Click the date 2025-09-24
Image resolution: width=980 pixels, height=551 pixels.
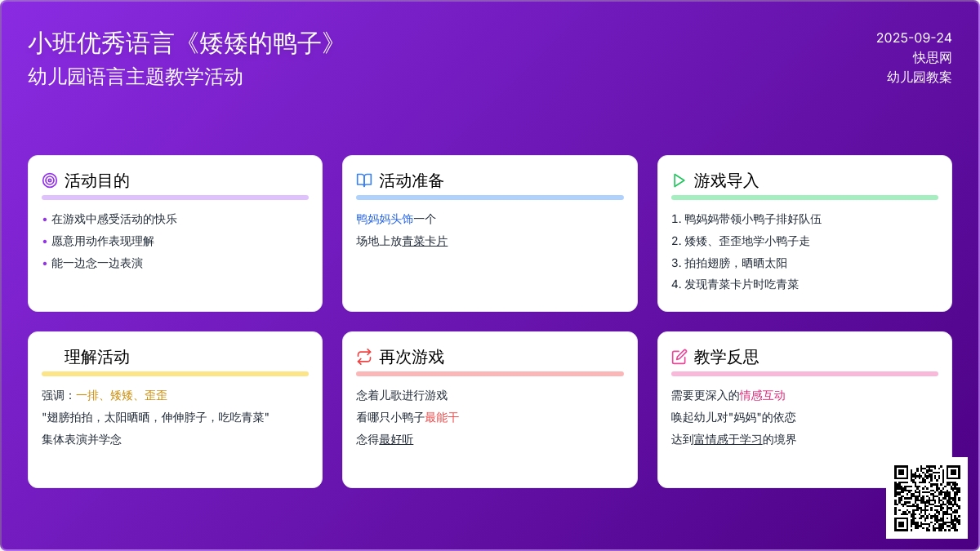point(914,38)
